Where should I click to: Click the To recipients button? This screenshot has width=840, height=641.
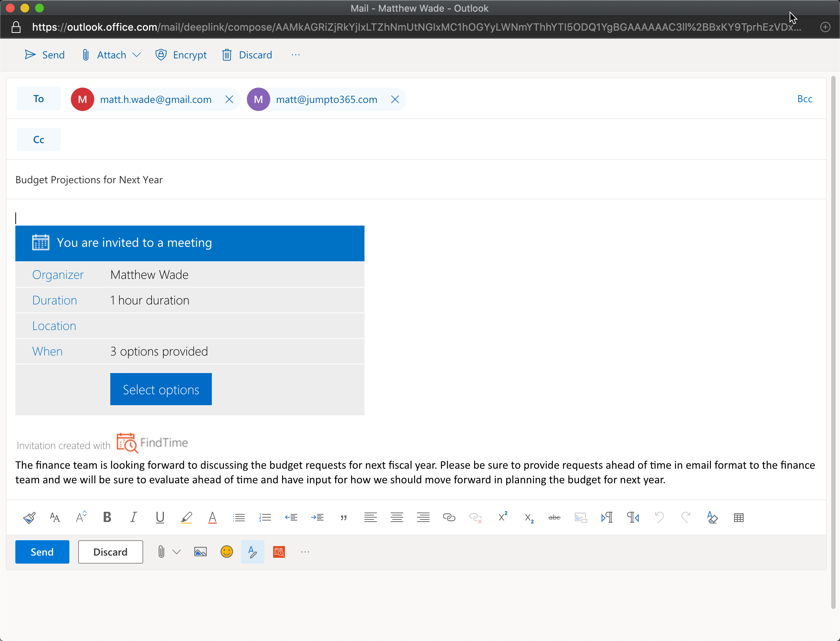pos(39,99)
